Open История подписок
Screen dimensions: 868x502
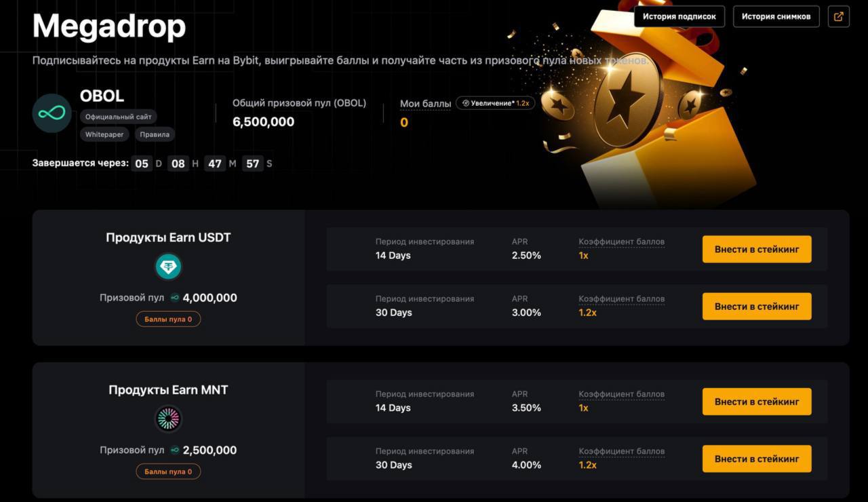679,16
